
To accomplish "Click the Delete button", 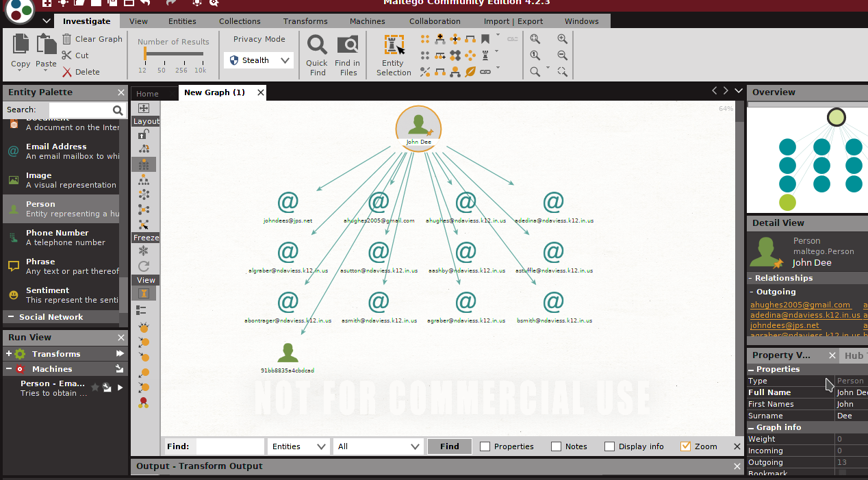I will click(x=81, y=72).
